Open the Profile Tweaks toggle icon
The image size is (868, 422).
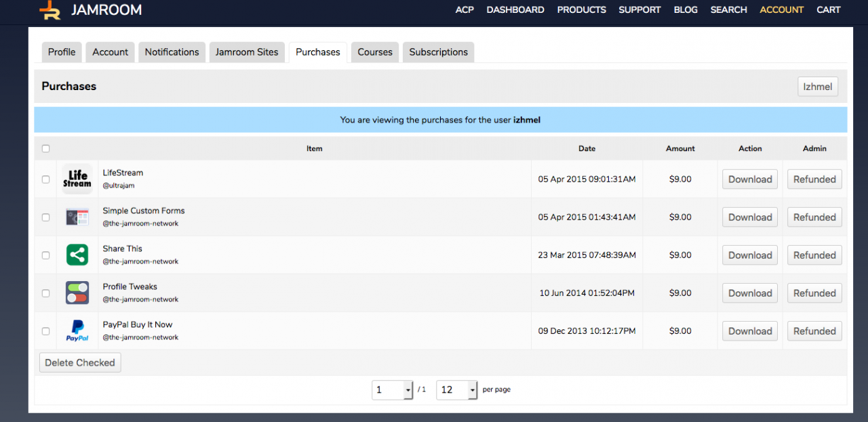tap(77, 293)
